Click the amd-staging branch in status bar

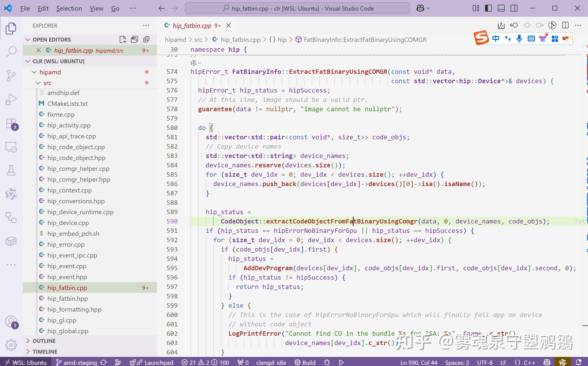(77, 362)
